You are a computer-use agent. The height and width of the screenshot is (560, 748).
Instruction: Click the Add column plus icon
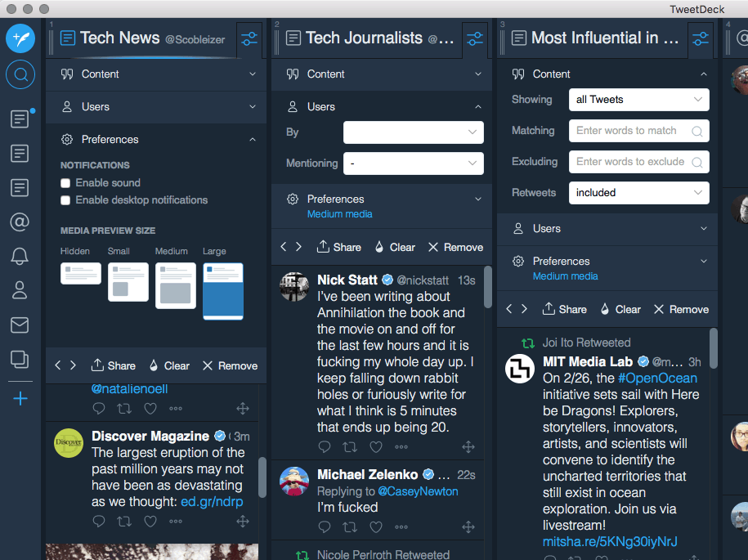20,398
